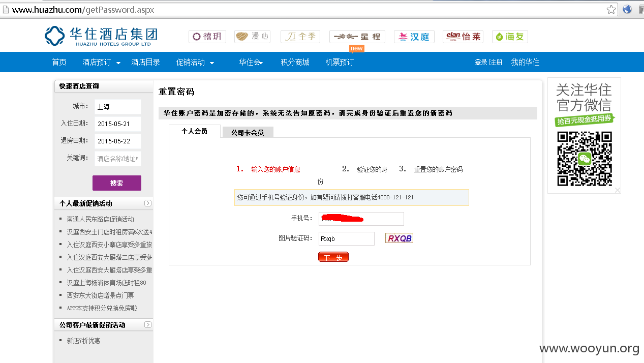
Task: Click the Huazhu Hotels Group logo
Action: tap(101, 36)
